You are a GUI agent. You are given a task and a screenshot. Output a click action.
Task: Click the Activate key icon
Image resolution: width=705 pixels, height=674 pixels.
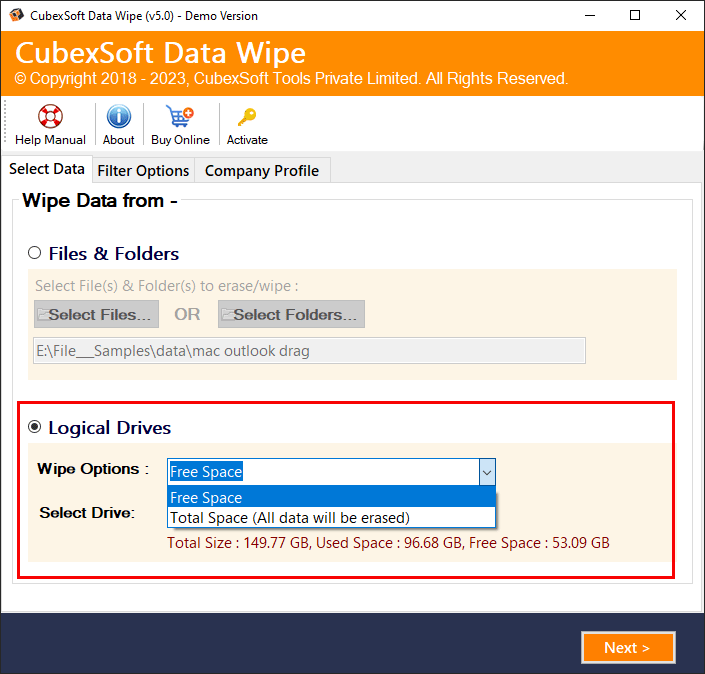click(x=247, y=117)
